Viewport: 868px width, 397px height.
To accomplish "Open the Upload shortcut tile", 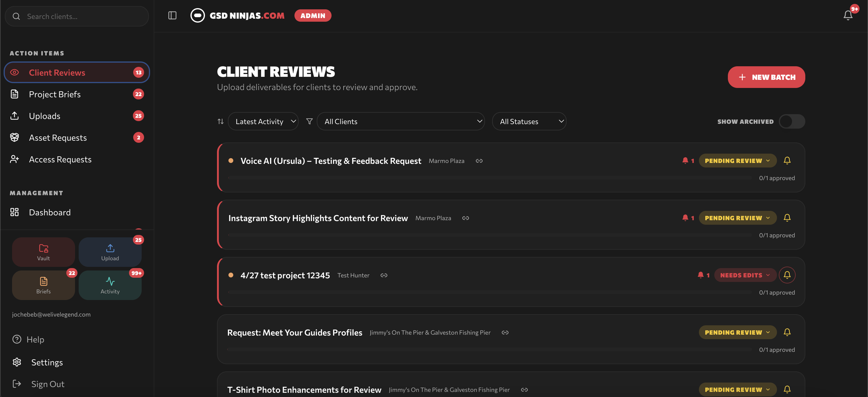I will (110, 252).
